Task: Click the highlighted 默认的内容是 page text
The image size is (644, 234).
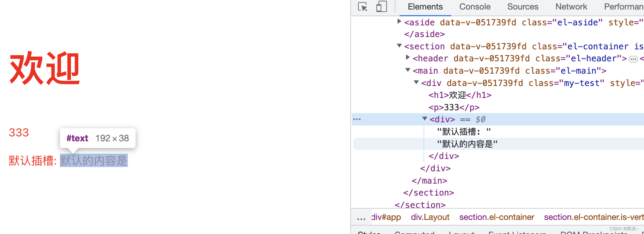Action: (x=94, y=161)
